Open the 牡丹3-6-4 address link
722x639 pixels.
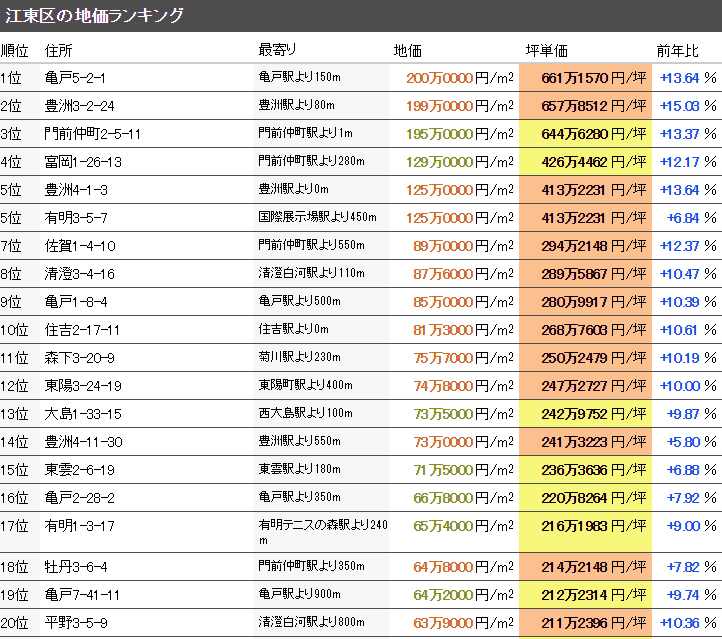[x=76, y=567]
